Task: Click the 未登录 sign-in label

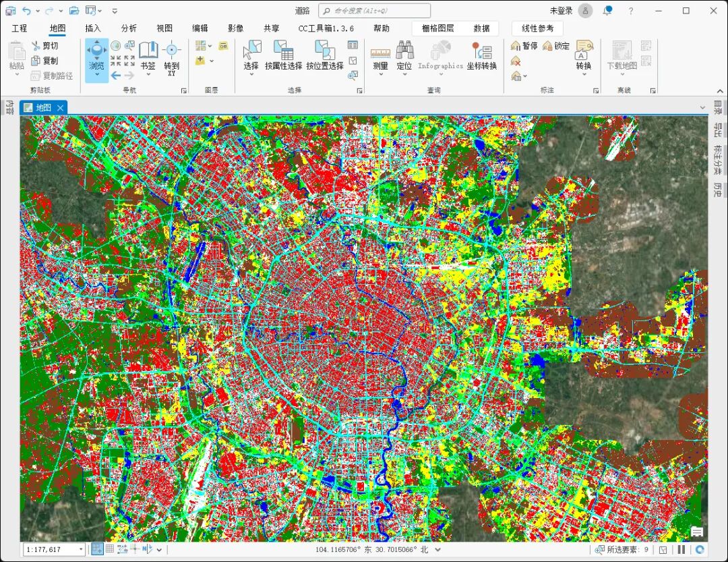Action: (562, 11)
